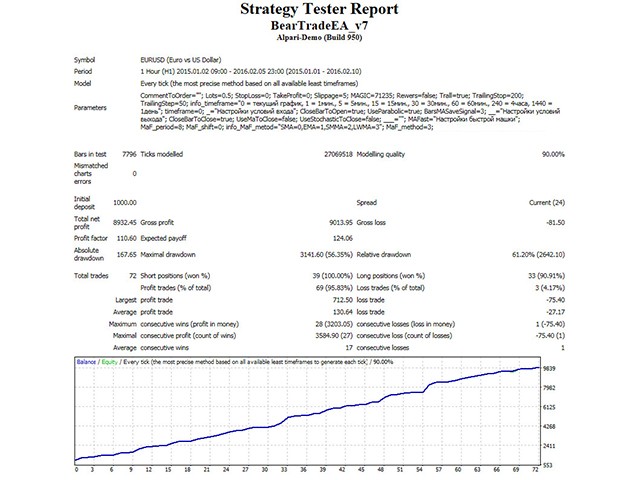The height and width of the screenshot is (480, 640).
Task: Click the Profit factor 110.60 value
Action: (x=127, y=238)
